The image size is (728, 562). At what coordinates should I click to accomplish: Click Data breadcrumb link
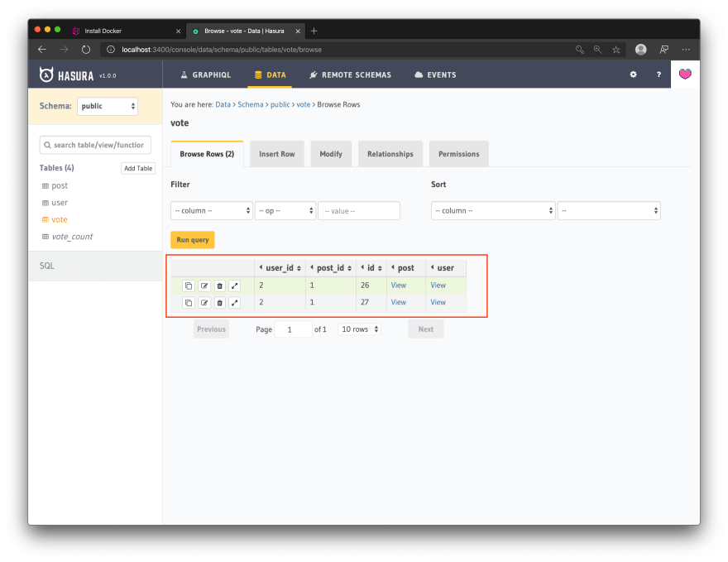click(223, 104)
